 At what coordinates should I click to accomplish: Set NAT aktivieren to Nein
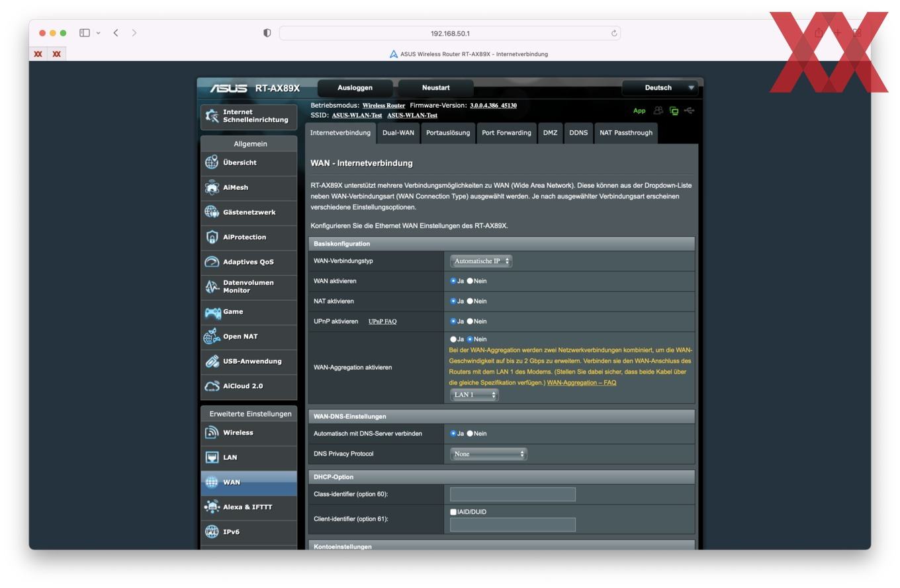470,301
